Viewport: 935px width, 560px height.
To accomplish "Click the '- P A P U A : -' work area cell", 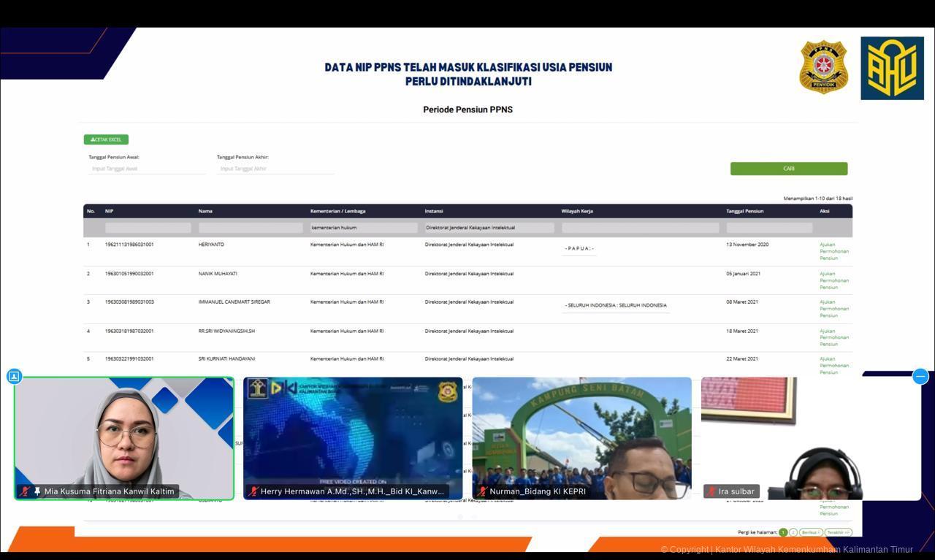I will [x=579, y=248].
